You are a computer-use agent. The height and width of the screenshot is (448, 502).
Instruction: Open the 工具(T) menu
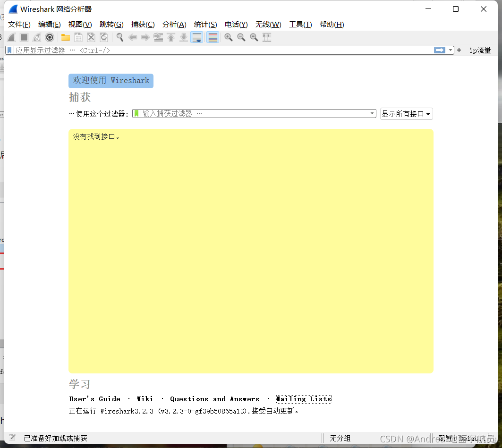[300, 25]
